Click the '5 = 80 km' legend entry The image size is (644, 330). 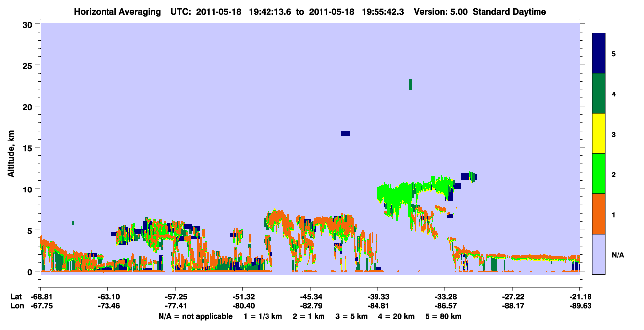[x=444, y=316]
